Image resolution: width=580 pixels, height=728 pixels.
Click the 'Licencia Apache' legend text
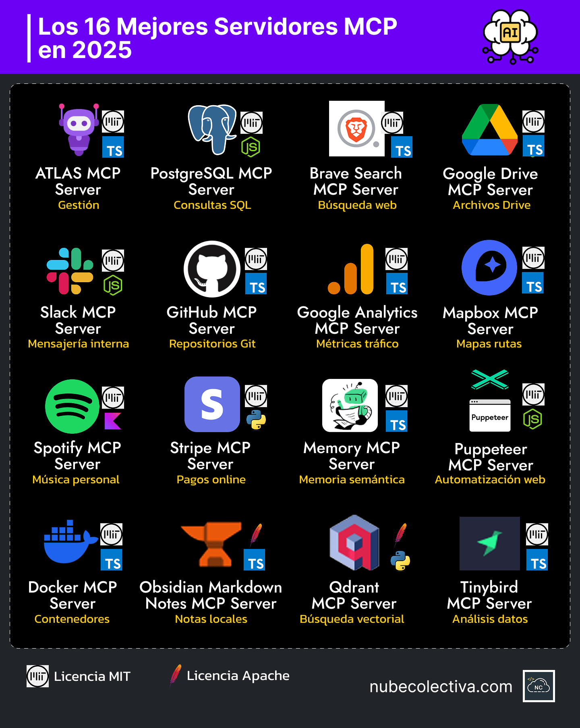tap(238, 676)
